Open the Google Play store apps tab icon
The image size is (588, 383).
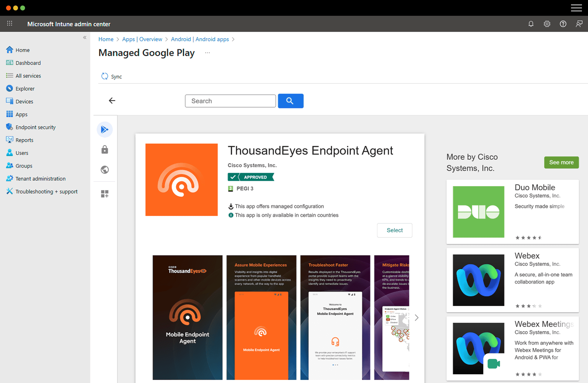[105, 129]
